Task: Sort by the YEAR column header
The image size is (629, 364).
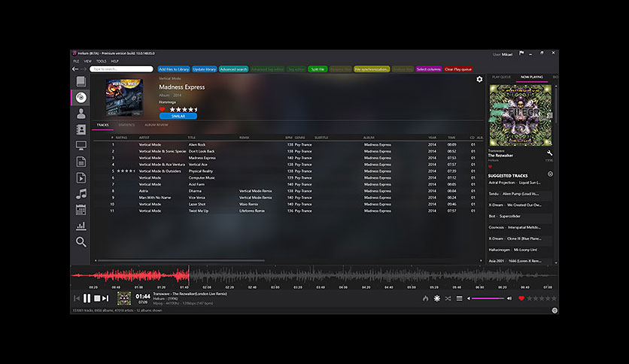Action: point(432,138)
